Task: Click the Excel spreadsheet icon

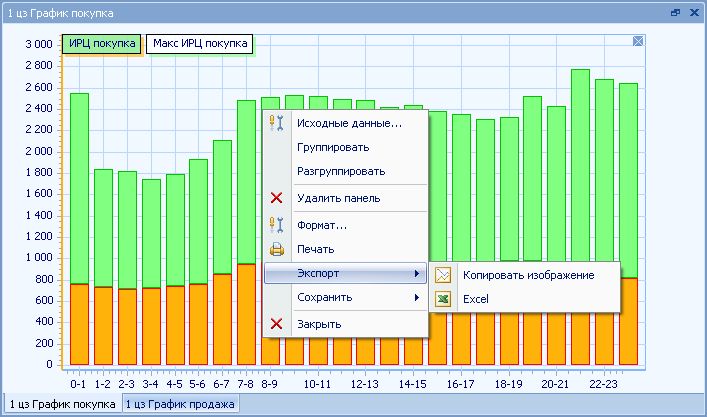Action: click(x=443, y=299)
